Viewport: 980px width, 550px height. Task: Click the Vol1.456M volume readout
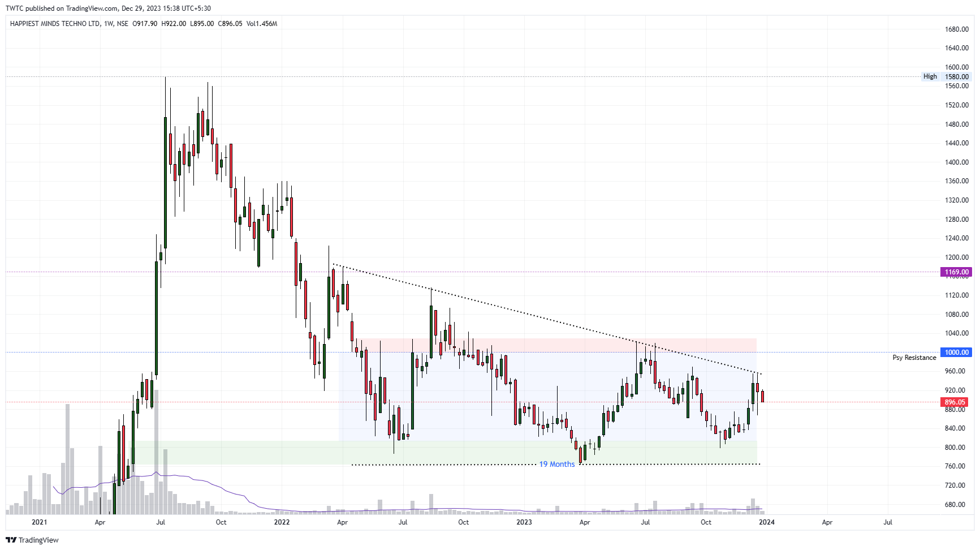pos(262,24)
